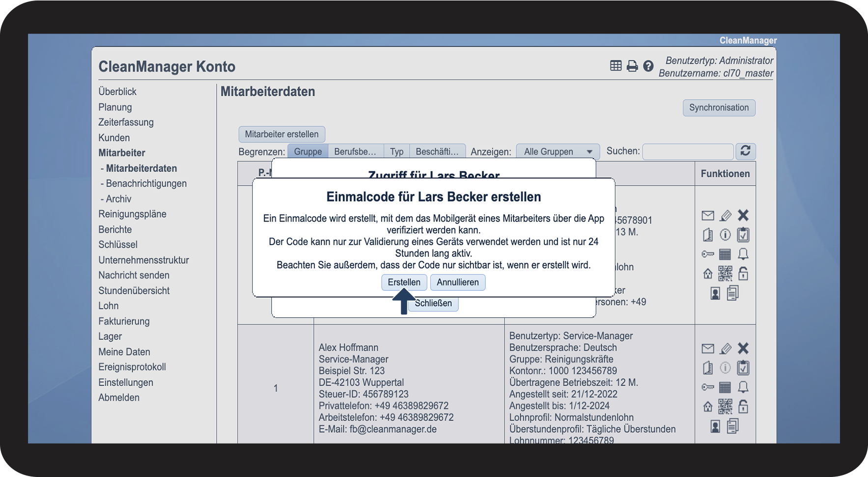Open the portrait photo icon for Alex Hoffmann

click(x=716, y=426)
